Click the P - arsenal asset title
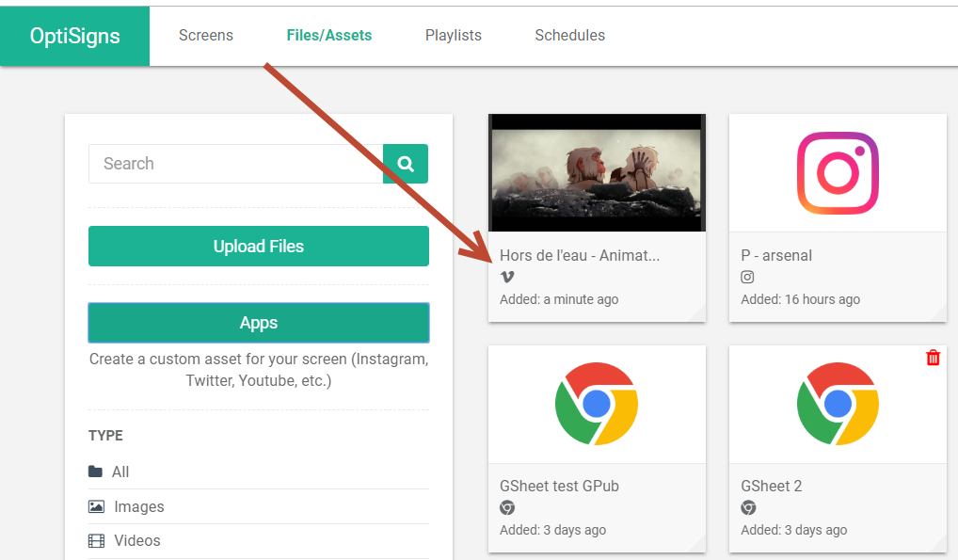The height and width of the screenshot is (560, 958). click(x=776, y=255)
